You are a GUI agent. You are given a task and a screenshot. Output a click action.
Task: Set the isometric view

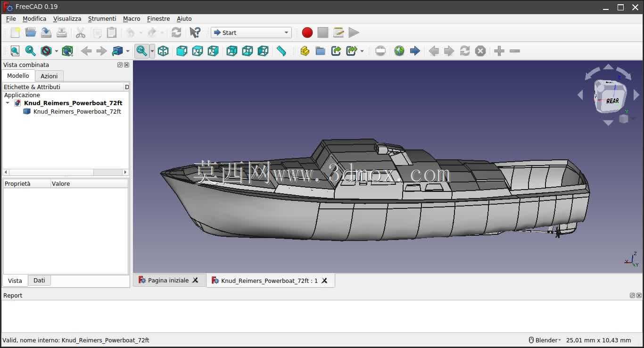click(163, 51)
